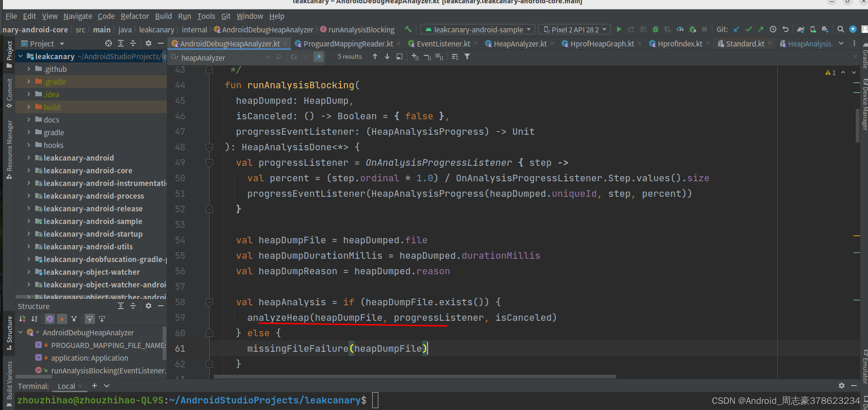Screen dimensions: 868x410
Task: Open the Build menu
Action: (x=164, y=16)
